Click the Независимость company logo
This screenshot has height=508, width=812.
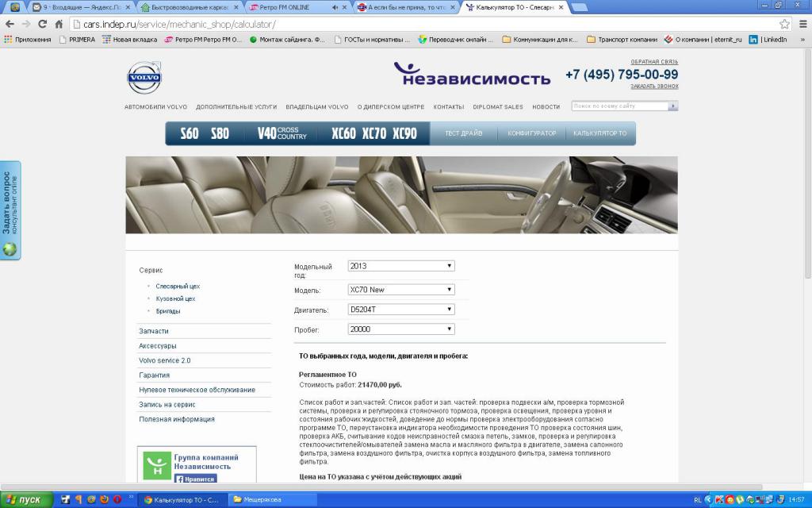(472, 74)
